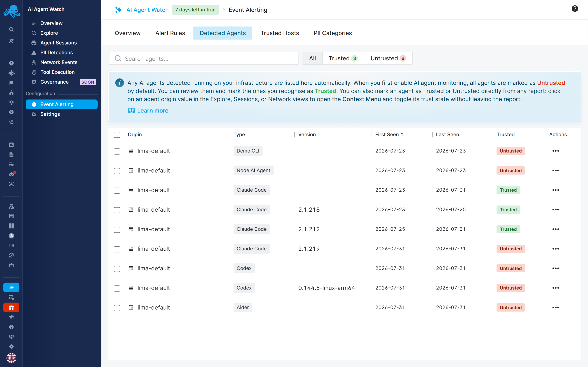Filter agents by Untrusted
This screenshot has width=588, height=367.
tap(388, 58)
